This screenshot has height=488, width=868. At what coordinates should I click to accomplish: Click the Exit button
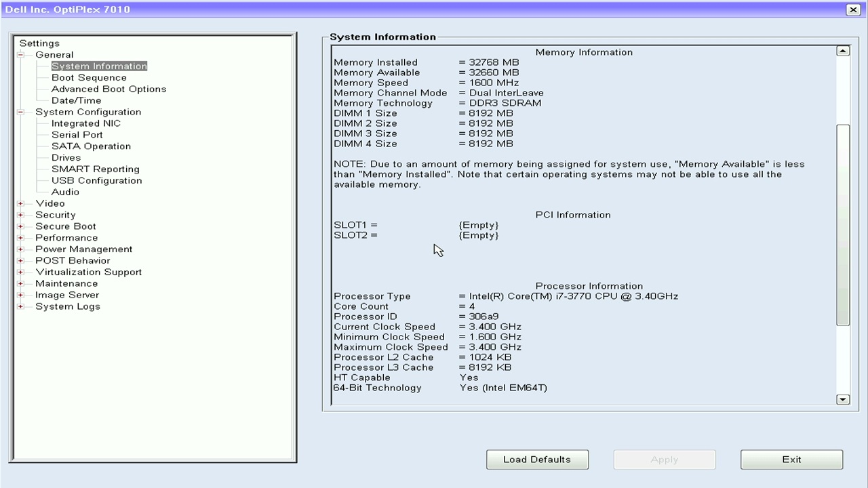[x=791, y=460]
